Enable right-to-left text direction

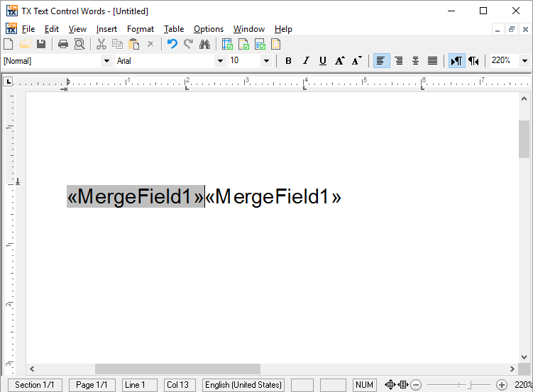point(473,61)
